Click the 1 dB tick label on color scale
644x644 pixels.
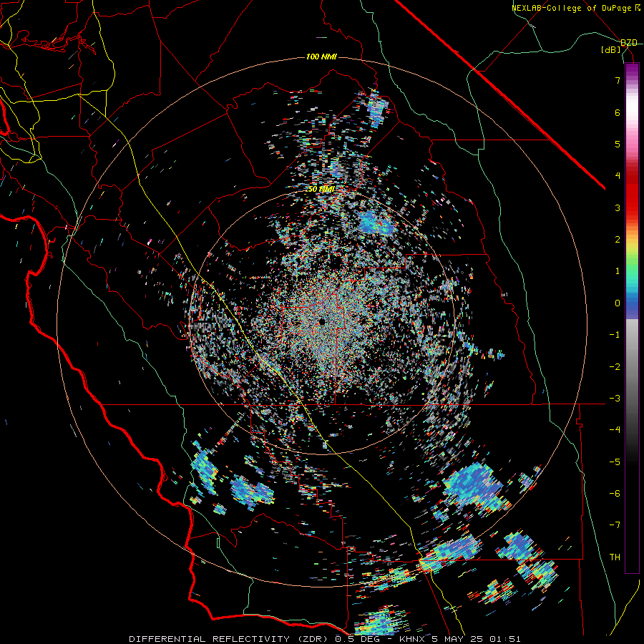coord(618,271)
